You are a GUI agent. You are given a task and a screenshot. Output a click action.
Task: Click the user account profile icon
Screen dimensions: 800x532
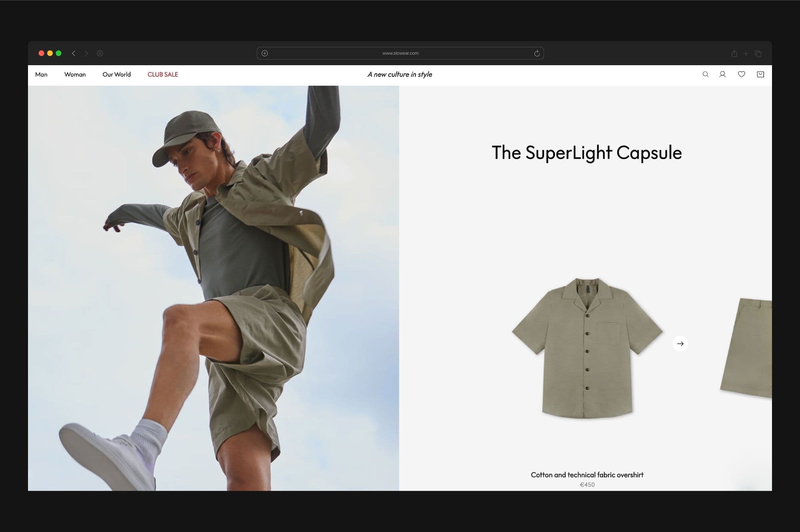(x=722, y=74)
